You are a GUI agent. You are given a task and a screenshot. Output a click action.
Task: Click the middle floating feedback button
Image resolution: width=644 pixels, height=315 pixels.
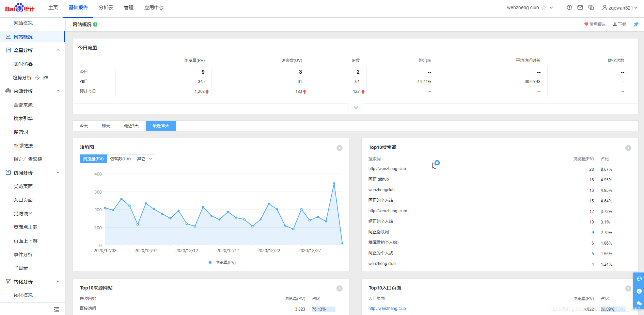pos(639,291)
